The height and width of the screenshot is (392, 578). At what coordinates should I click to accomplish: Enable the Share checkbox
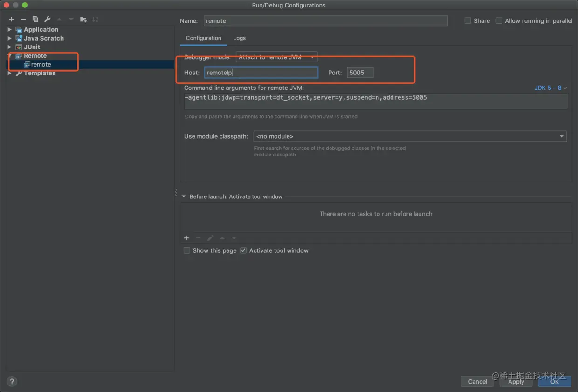click(x=468, y=21)
